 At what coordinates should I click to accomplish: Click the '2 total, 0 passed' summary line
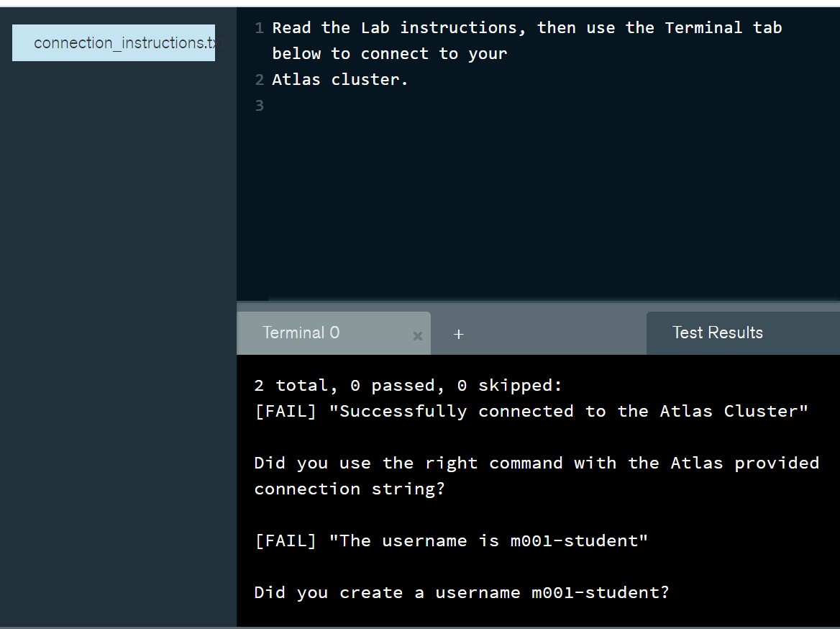tap(408, 386)
